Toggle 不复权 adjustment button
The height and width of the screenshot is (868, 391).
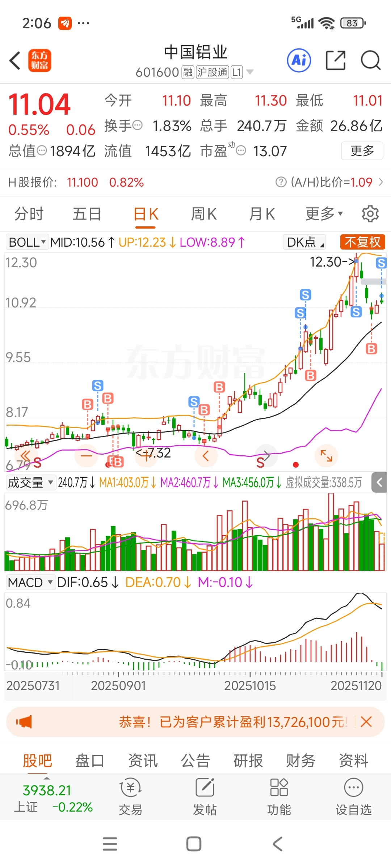click(x=363, y=242)
